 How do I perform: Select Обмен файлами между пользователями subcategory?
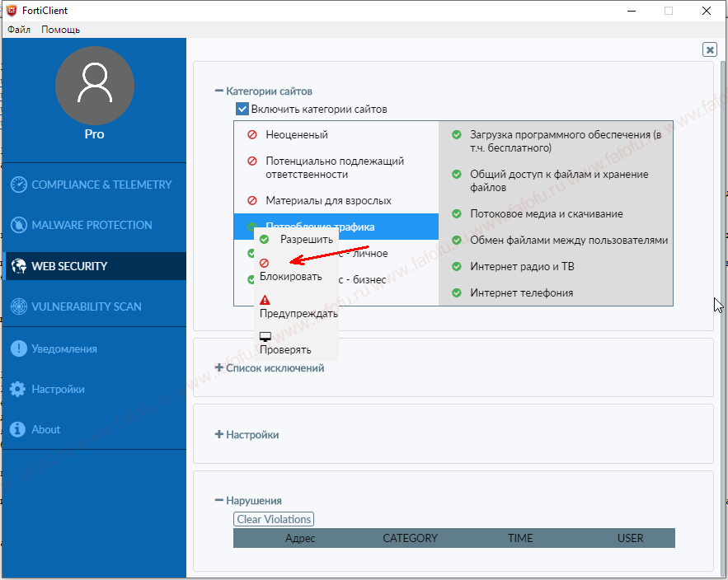pos(556,240)
